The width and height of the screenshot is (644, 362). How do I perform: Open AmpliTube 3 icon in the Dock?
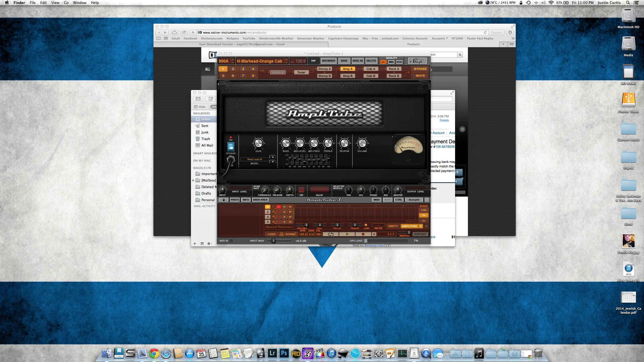(x=308, y=353)
